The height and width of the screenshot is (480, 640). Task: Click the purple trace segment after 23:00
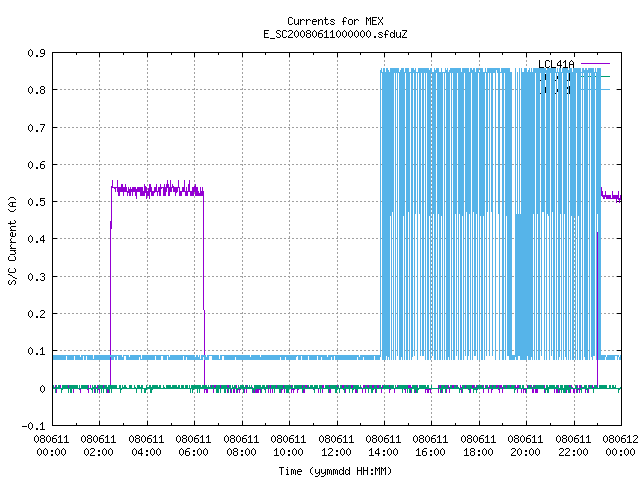pyautogui.click(x=611, y=196)
